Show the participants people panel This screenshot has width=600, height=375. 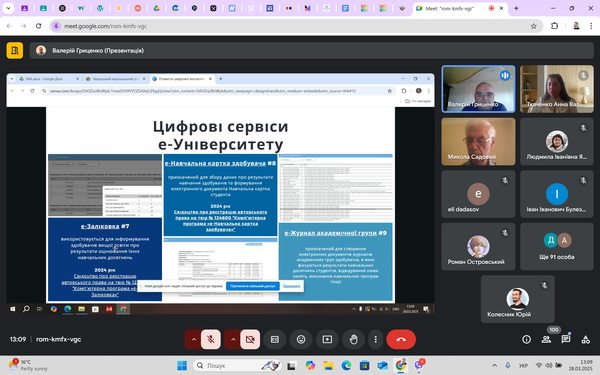pos(546,339)
